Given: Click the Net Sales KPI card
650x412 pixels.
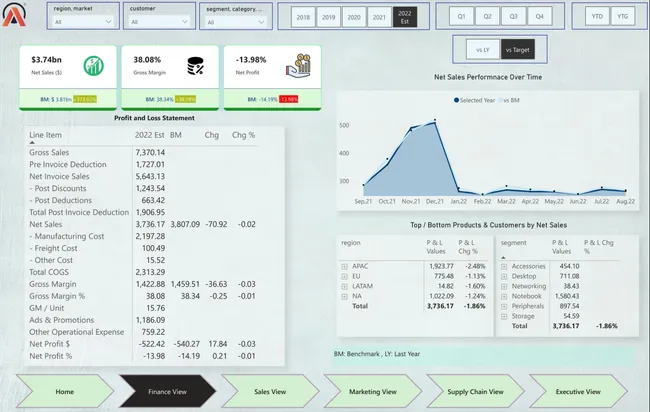Looking at the screenshot, I should click(68, 78).
